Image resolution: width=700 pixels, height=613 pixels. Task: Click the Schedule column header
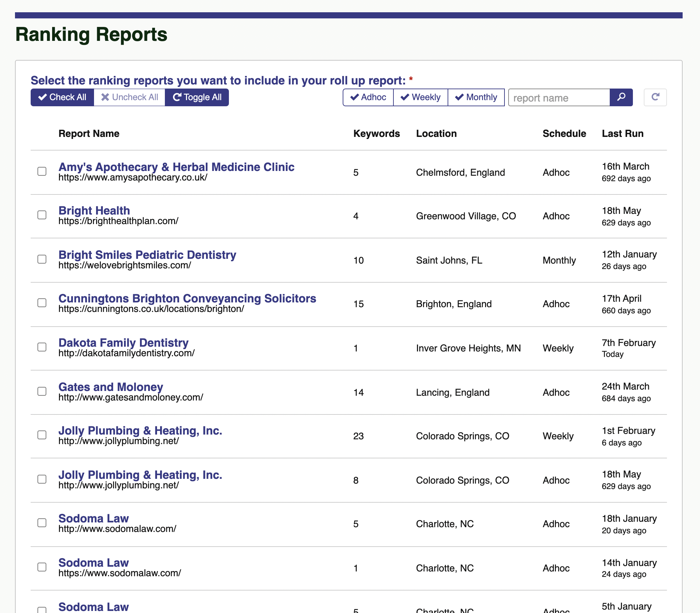pos(564,133)
